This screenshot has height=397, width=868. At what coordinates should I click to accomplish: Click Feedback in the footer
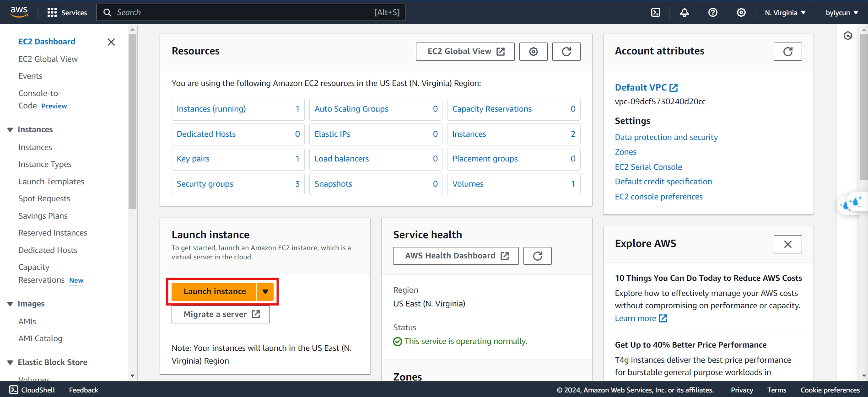pyautogui.click(x=84, y=390)
